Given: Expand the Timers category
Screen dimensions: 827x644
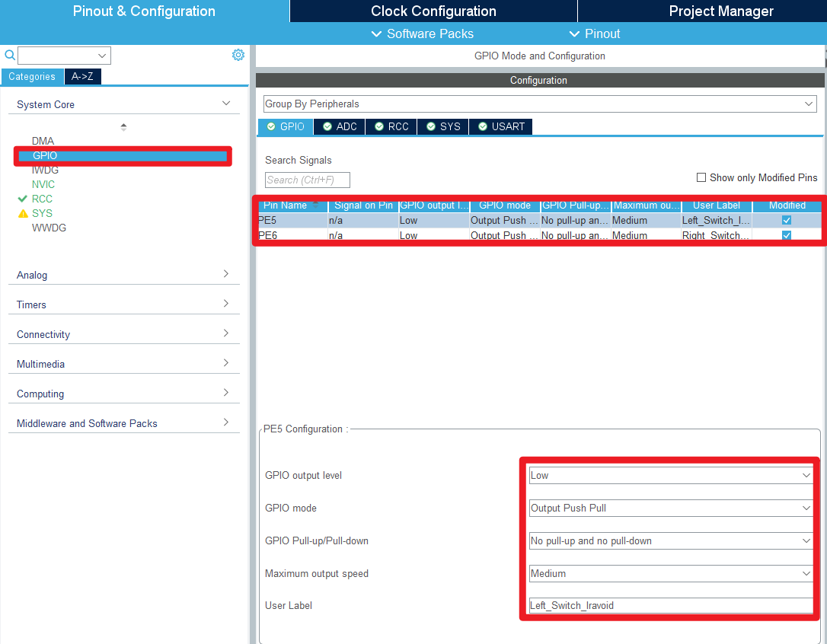Looking at the screenshot, I should pyautogui.click(x=124, y=304).
